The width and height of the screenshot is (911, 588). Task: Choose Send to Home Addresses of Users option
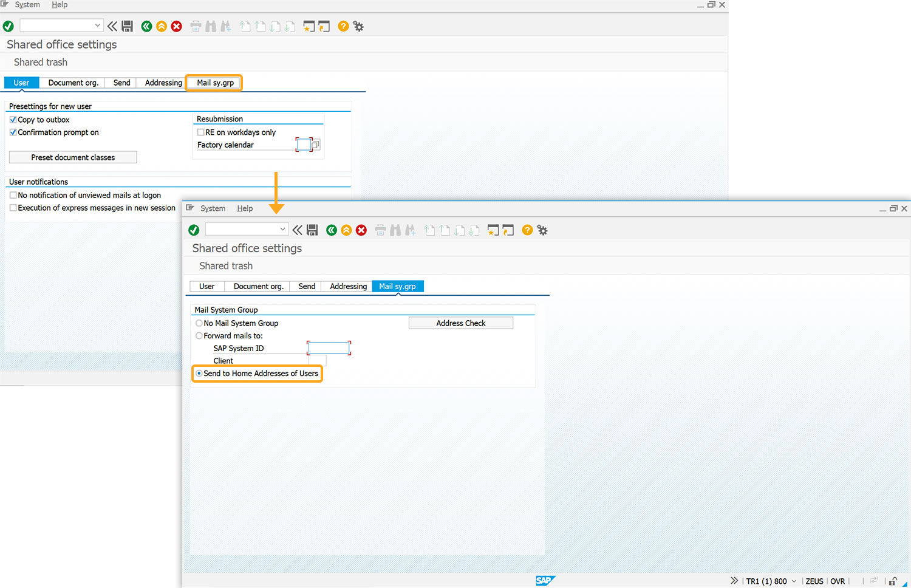pos(199,374)
